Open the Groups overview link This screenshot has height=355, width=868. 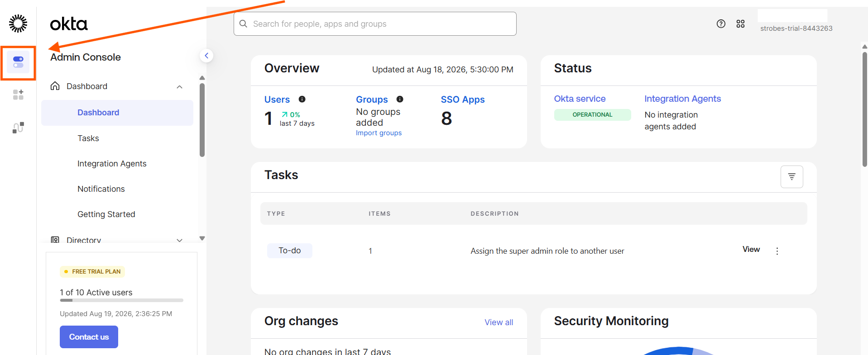372,99
